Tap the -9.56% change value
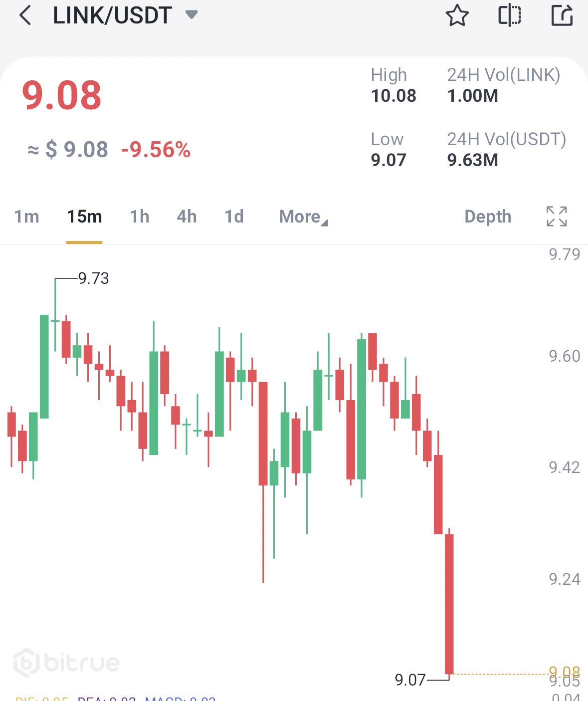The height and width of the screenshot is (701, 588). (156, 150)
